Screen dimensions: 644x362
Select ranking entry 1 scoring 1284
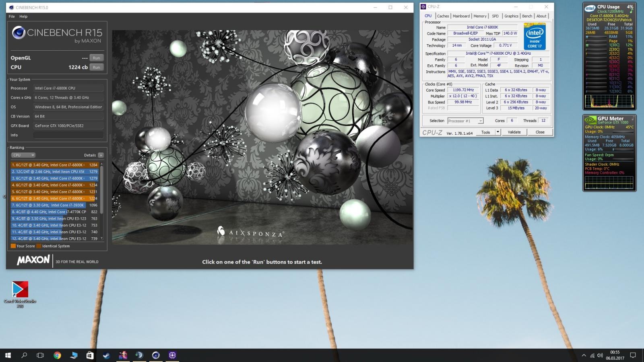(55, 165)
